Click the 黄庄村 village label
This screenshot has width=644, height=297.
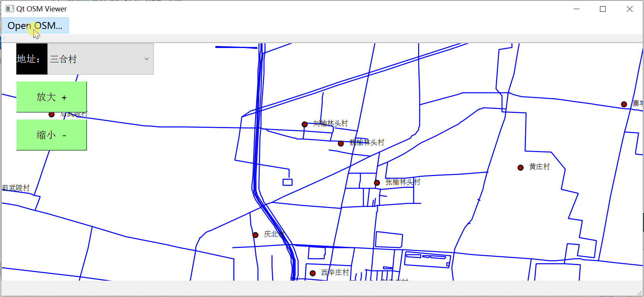tap(539, 167)
